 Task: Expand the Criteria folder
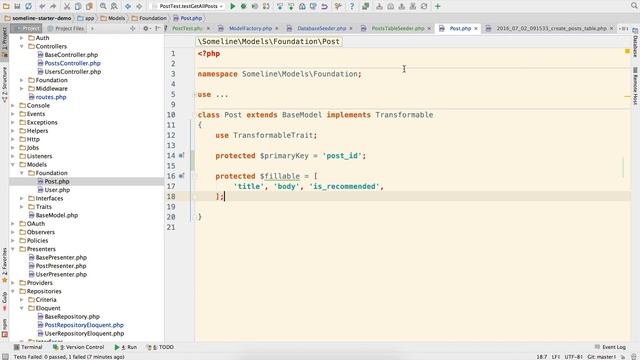(x=22, y=299)
